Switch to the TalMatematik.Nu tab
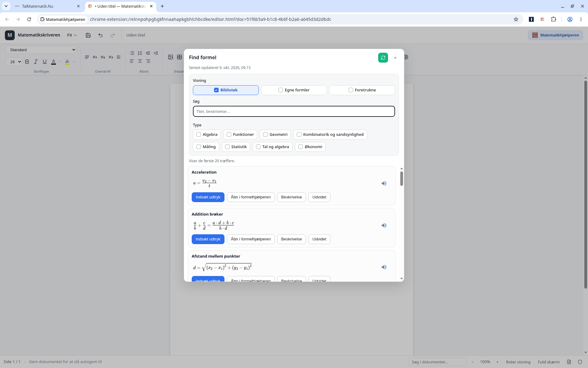Screen dimensions: 588x368 pos(47,6)
